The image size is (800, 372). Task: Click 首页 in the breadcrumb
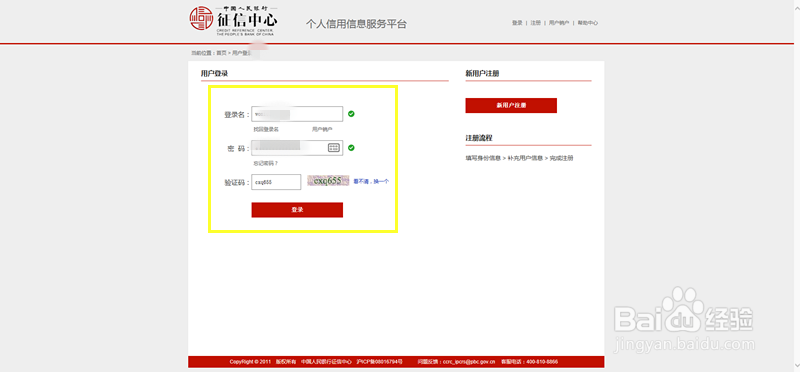221,53
